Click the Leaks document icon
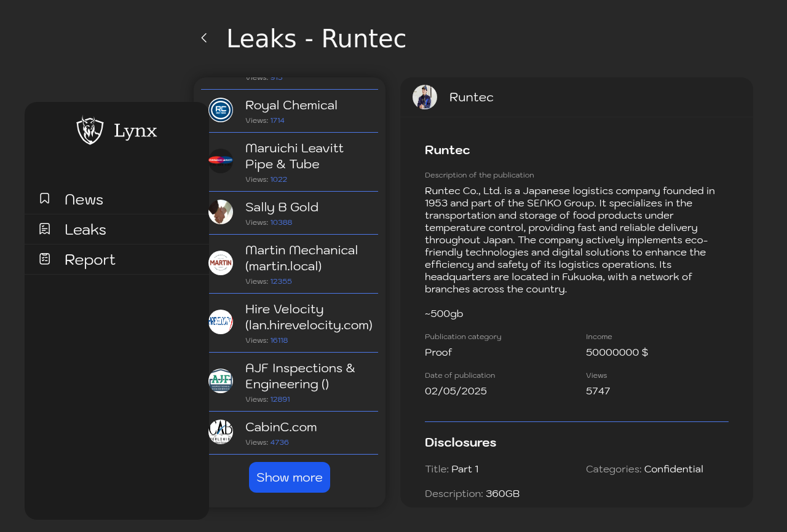 point(44,229)
